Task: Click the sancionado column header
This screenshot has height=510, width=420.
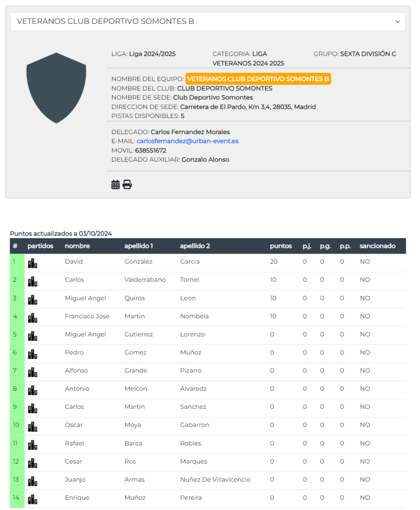Action: click(377, 246)
